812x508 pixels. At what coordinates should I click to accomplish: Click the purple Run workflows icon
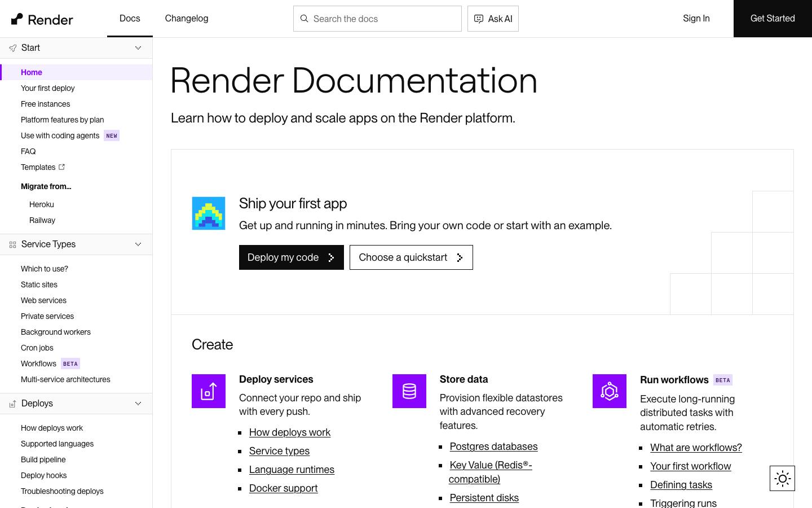(610, 391)
